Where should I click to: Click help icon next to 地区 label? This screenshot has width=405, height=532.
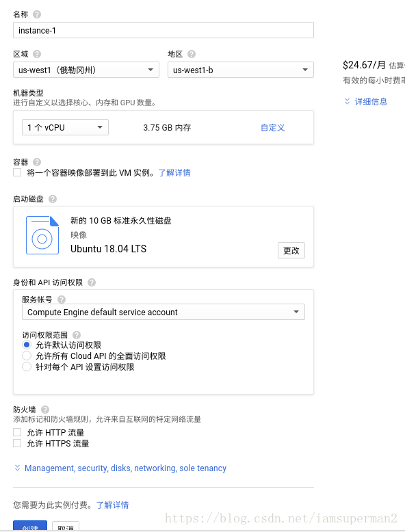click(x=192, y=54)
